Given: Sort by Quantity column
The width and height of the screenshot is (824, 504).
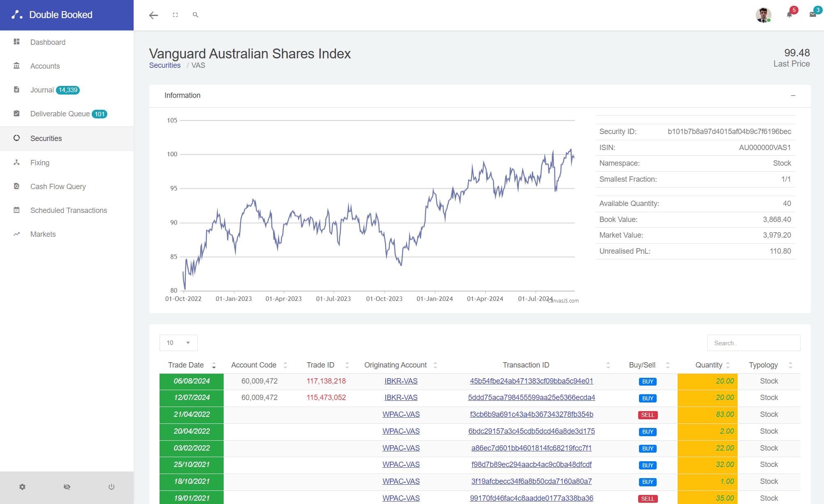Looking at the screenshot, I should coord(708,365).
